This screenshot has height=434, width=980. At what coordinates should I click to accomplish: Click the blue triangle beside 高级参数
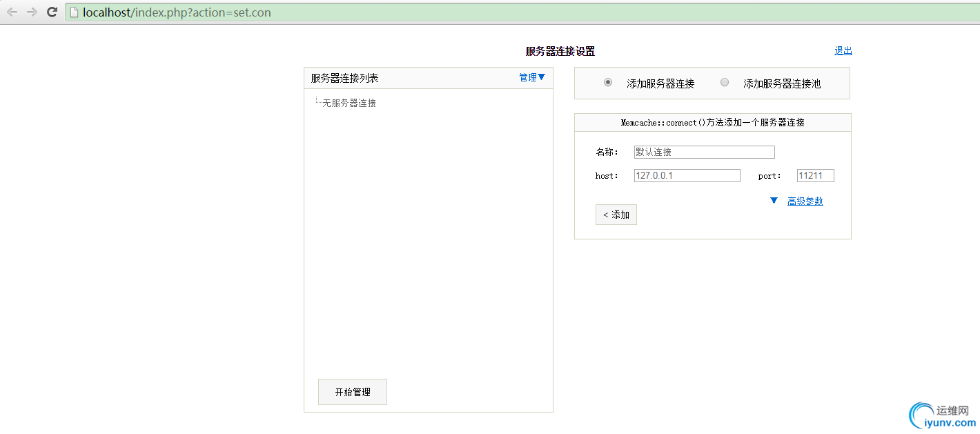(x=773, y=200)
